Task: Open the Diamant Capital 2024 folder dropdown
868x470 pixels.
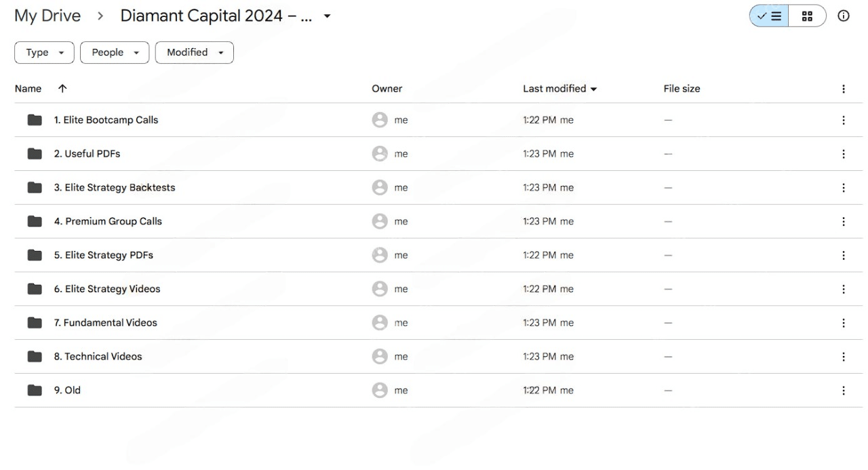Action: coord(328,16)
